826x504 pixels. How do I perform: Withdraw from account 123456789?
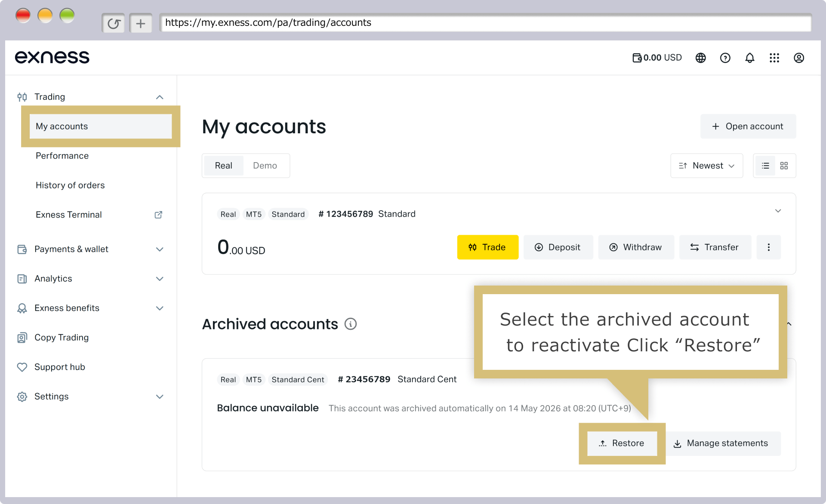(636, 247)
